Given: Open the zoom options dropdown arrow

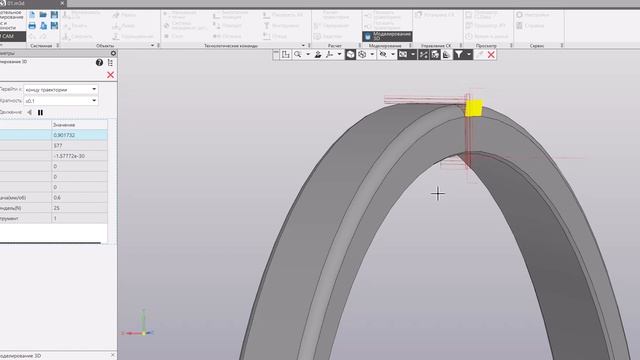Looking at the screenshot, I should click(x=308, y=54).
